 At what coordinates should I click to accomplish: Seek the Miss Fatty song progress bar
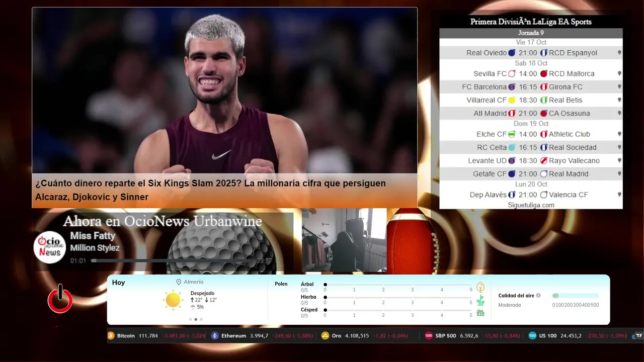(x=173, y=260)
